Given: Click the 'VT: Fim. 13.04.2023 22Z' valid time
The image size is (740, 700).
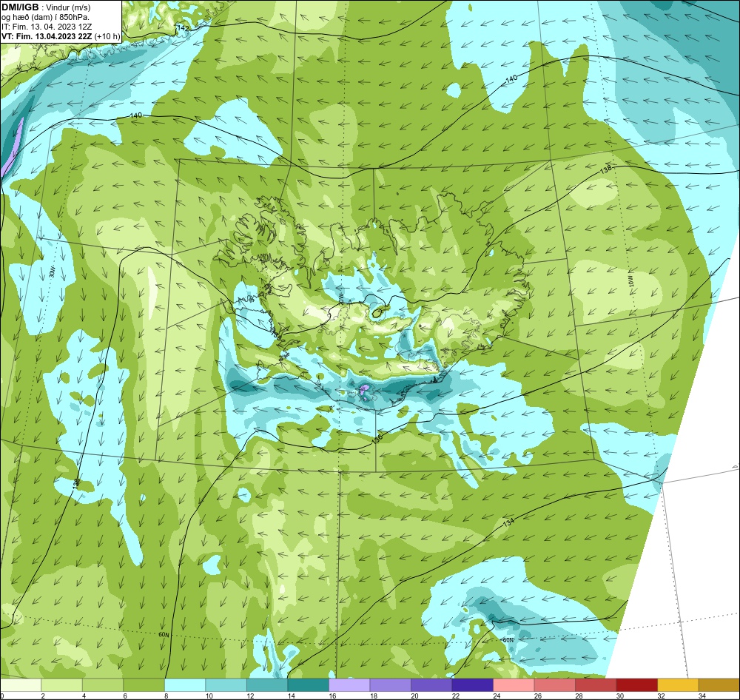Looking at the screenshot, I should pos(47,36).
